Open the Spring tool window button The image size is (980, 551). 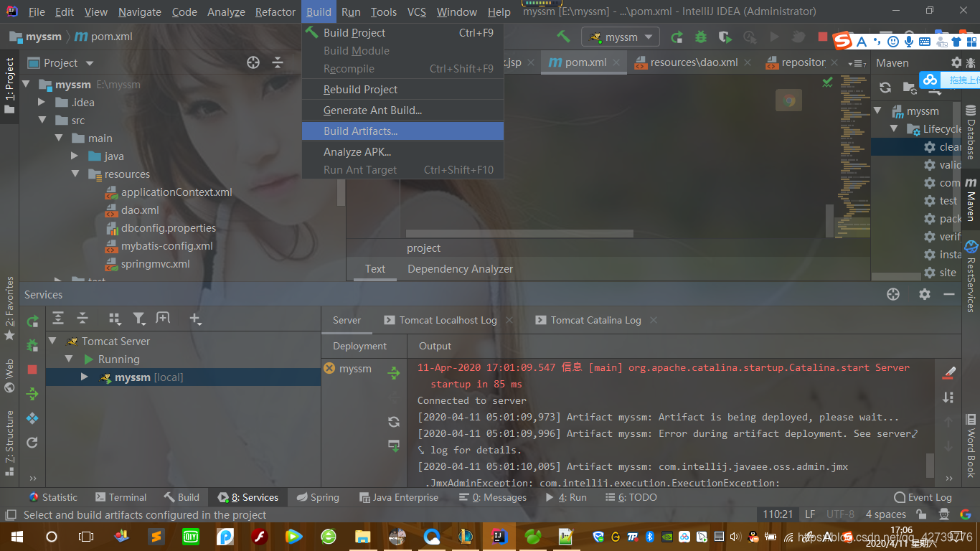point(316,497)
